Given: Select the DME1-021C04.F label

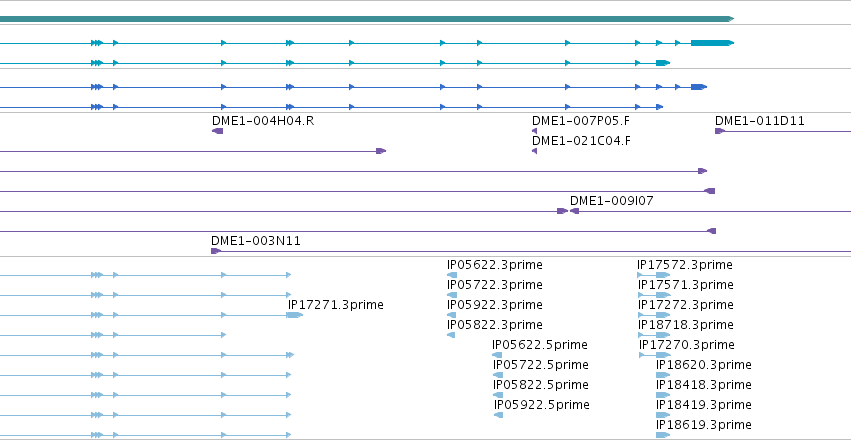Looking at the screenshot, I should (x=581, y=141).
